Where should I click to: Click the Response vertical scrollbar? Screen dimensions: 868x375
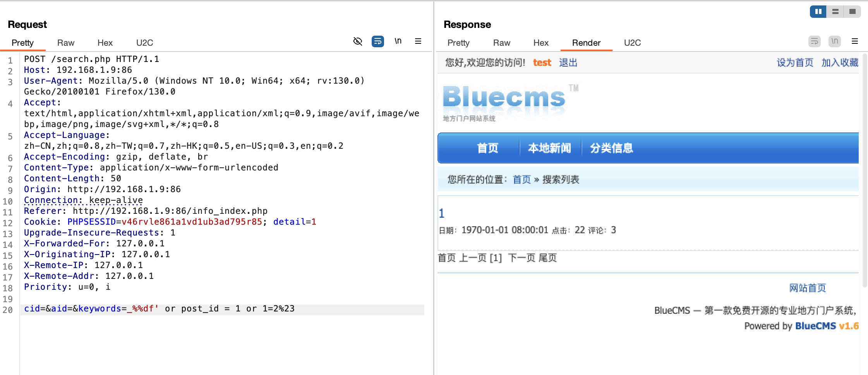[x=865, y=170]
